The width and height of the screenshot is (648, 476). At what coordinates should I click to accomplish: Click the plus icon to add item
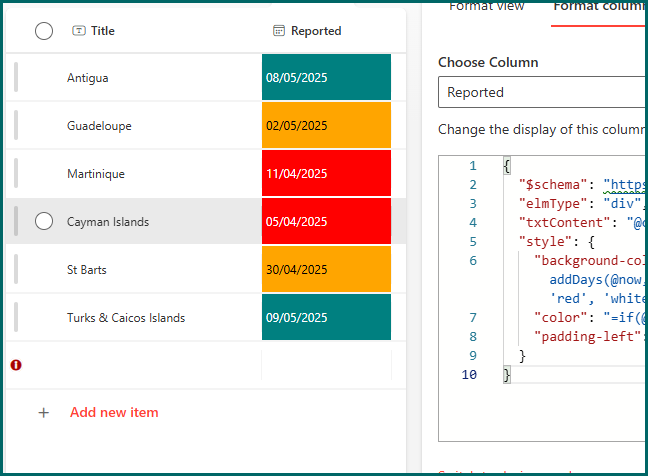(43, 412)
